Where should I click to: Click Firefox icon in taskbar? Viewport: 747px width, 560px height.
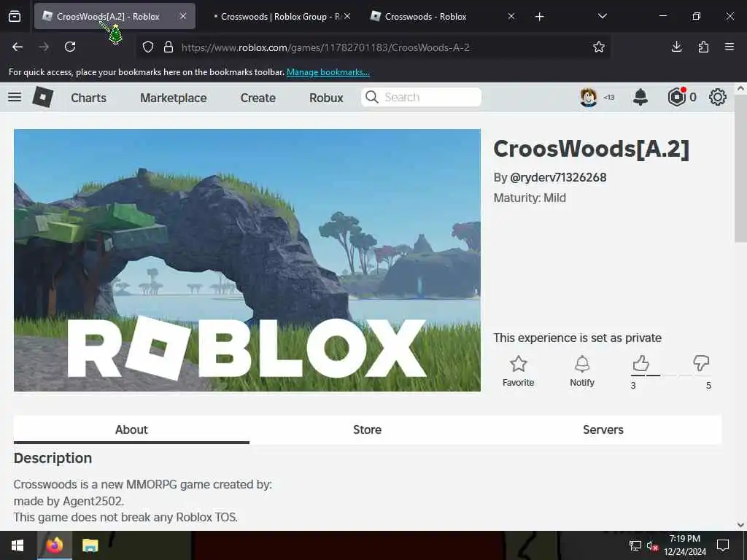point(54,545)
